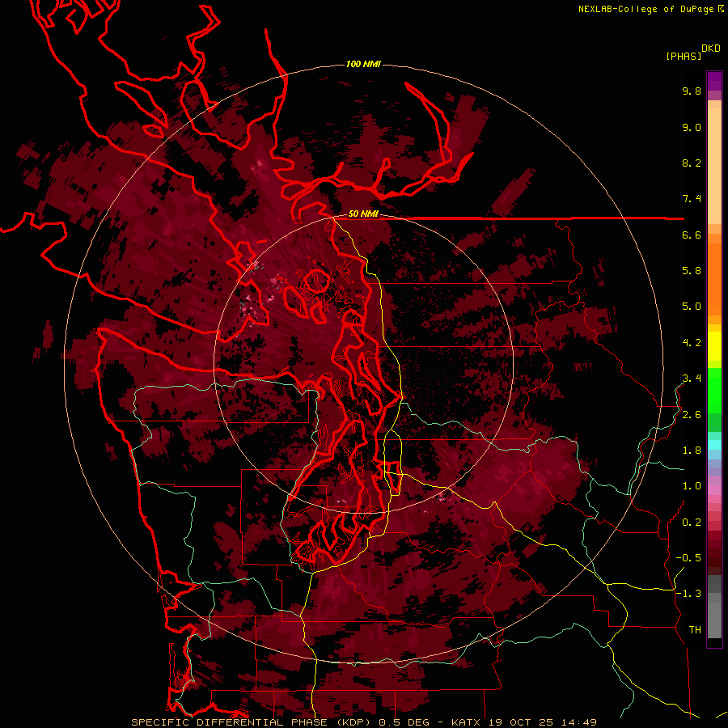Viewport: 728px width, 728px height.
Task: Click the 19 OCT 25 date in the caption
Action: pyautogui.click(x=520, y=722)
